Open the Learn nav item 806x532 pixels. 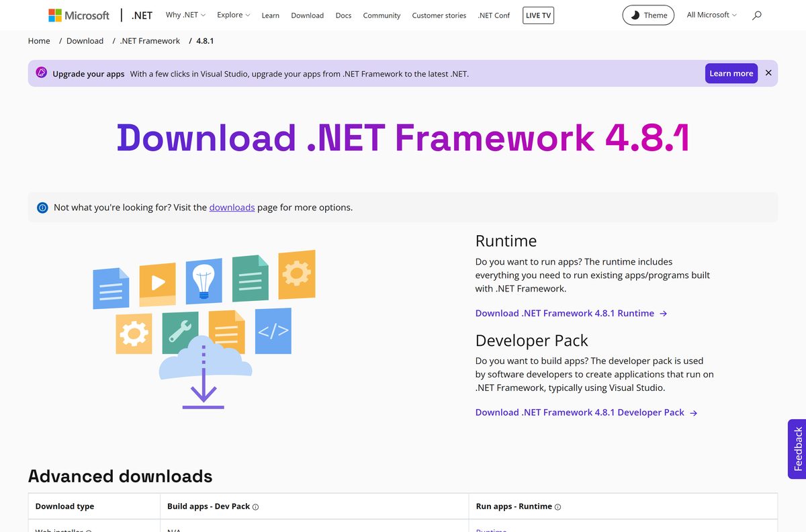271,15
